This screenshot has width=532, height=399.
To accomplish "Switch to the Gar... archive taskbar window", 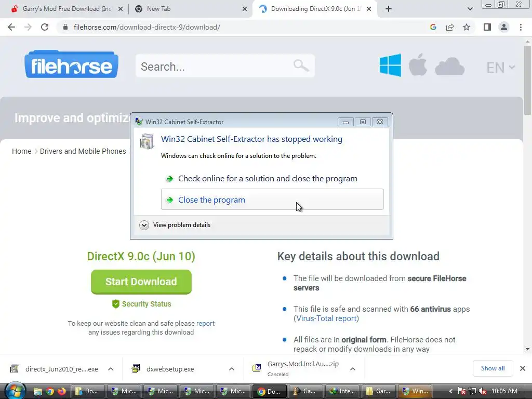I will pyautogui.click(x=379, y=391).
